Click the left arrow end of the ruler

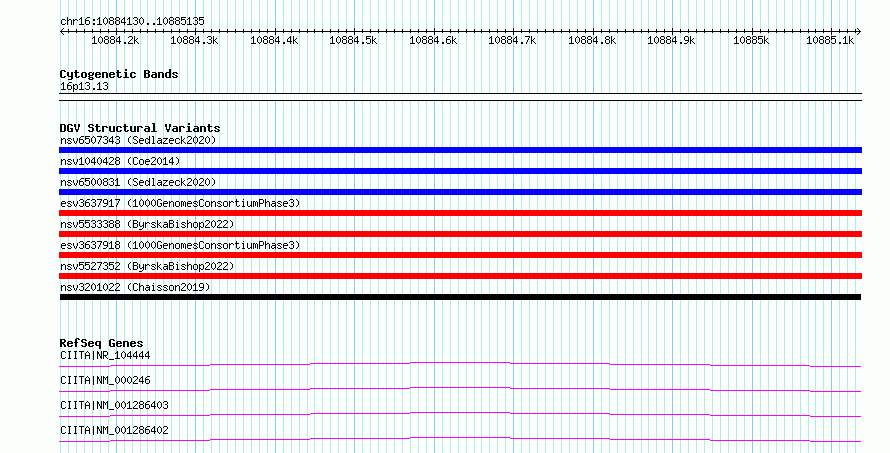coord(62,31)
